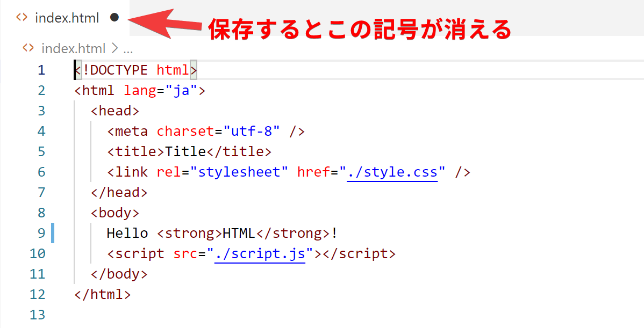Select the unsaved changes dot on the tab

(x=115, y=18)
